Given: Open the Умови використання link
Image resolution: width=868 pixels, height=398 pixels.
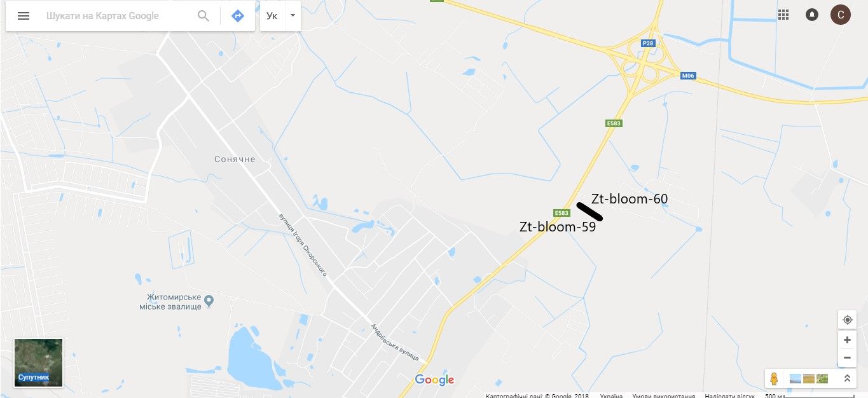Looking at the screenshot, I should click(x=663, y=395).
